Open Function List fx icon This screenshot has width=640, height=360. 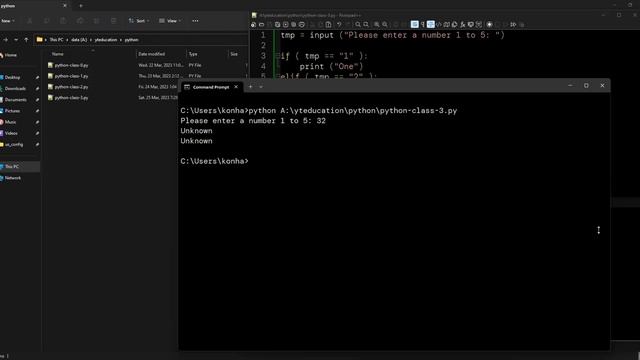tap(462, 24)
